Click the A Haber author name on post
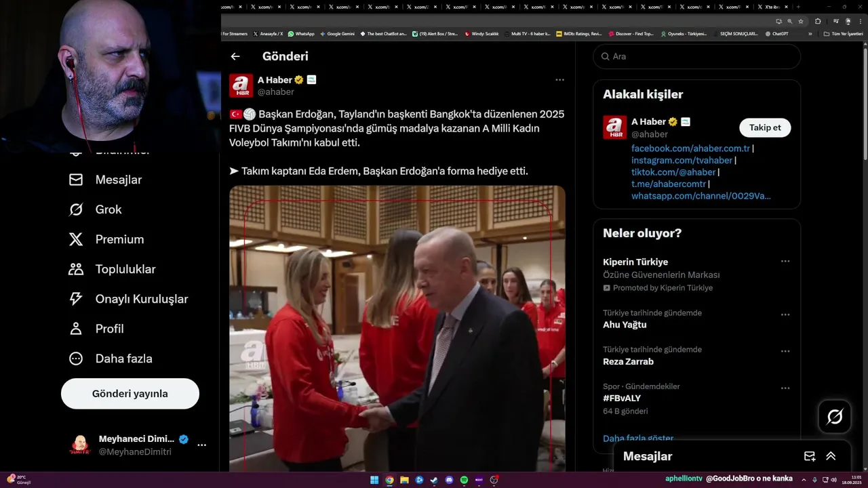The height and width of the screenshot is (488, 868). click(275, 80)
